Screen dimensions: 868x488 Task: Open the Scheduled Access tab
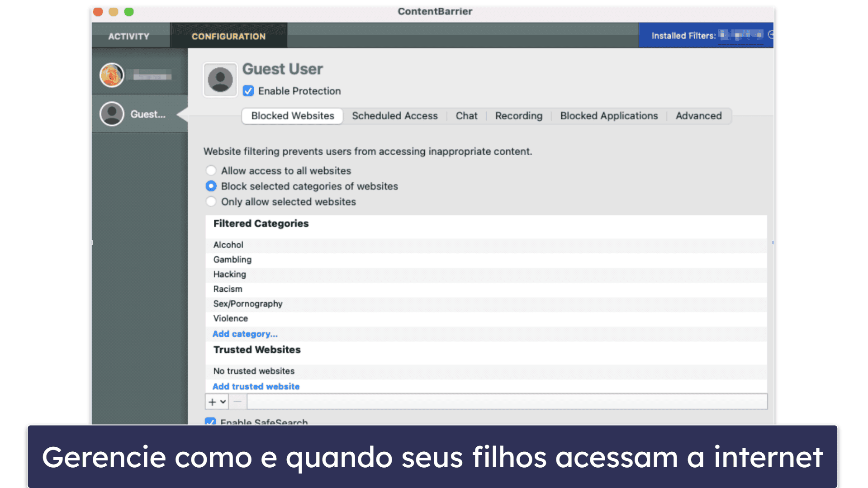[395, 116]
